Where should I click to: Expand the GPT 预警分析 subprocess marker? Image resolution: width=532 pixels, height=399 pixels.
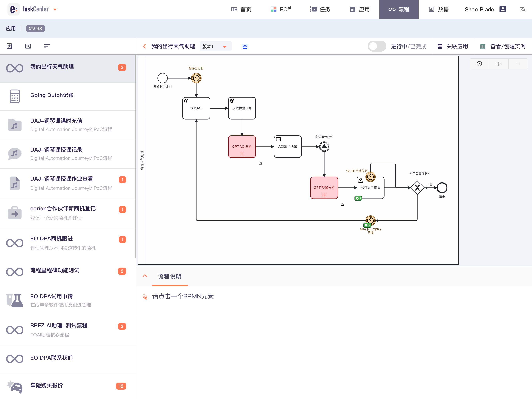pos(324,195)
